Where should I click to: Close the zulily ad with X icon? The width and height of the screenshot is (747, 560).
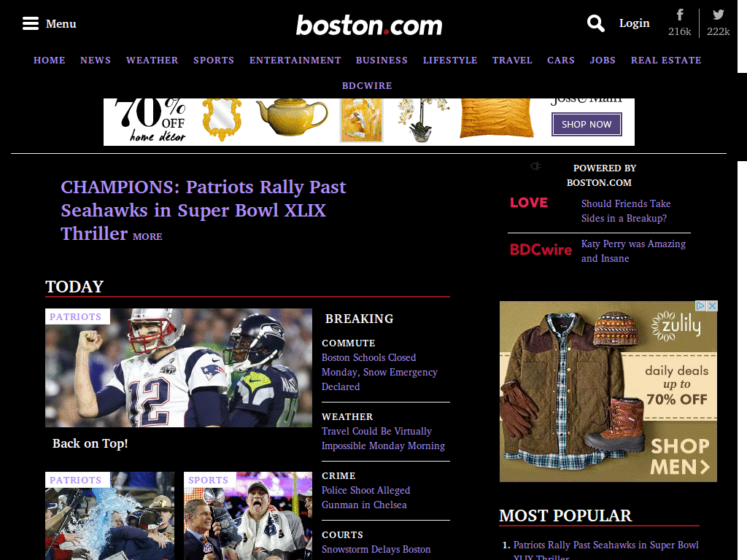click(712, 306)
